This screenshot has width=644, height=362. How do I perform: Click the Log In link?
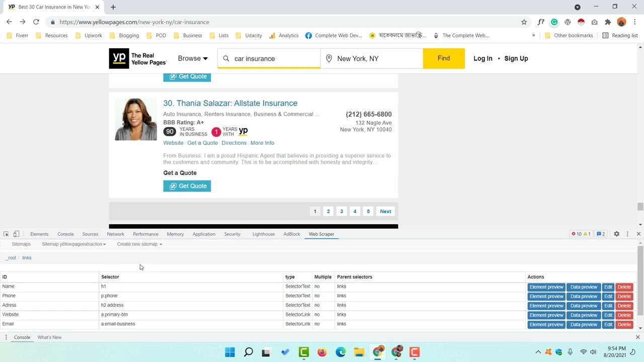pyautogui.click(x=483, y=59)
